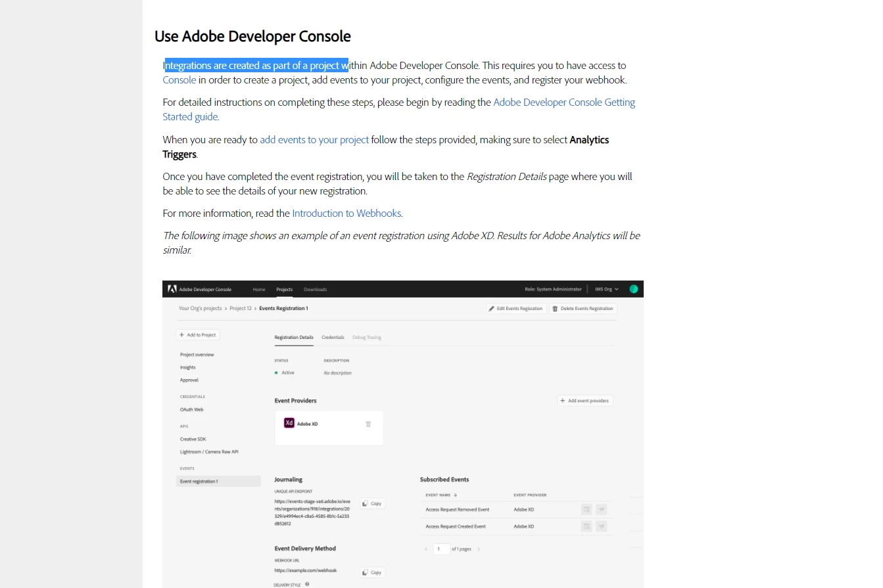
Task: Click 'Access Request Removed Event' row name
Action: click(x=458, y=510)
